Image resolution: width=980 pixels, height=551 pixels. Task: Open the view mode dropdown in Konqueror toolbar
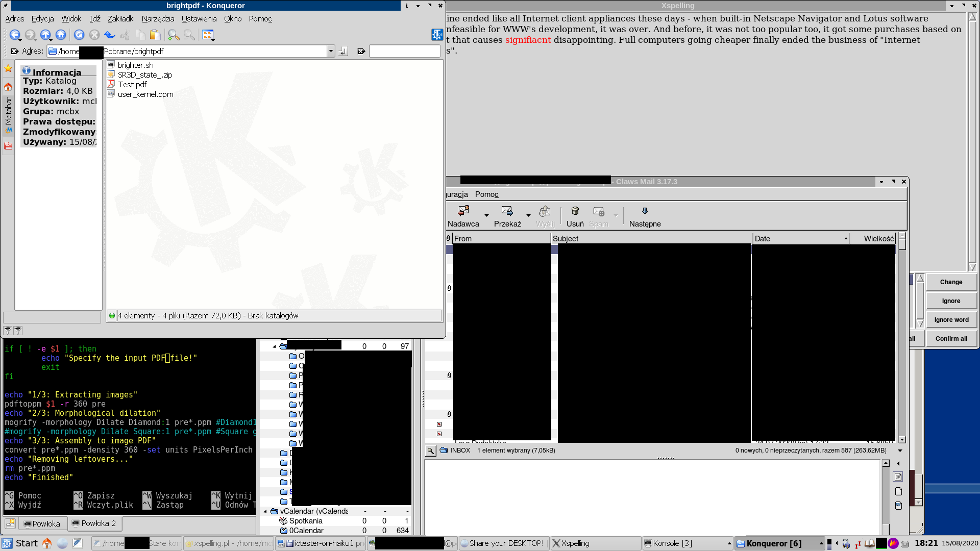tap(208, 35)
